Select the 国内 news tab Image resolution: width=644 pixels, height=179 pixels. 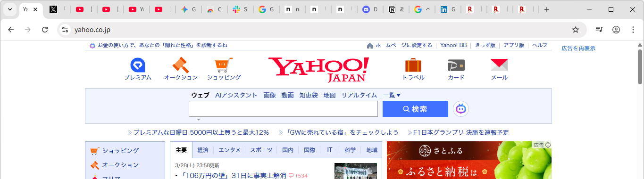[288, 150]
